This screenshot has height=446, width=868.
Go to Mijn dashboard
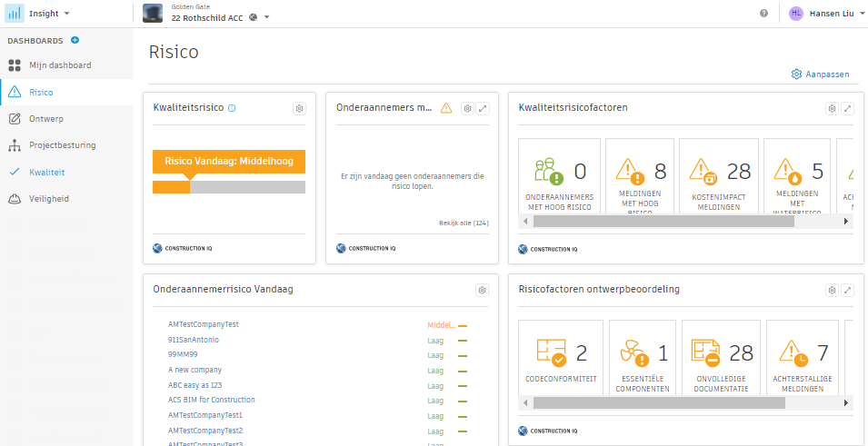pyautogui.click(x=60, y=65)
